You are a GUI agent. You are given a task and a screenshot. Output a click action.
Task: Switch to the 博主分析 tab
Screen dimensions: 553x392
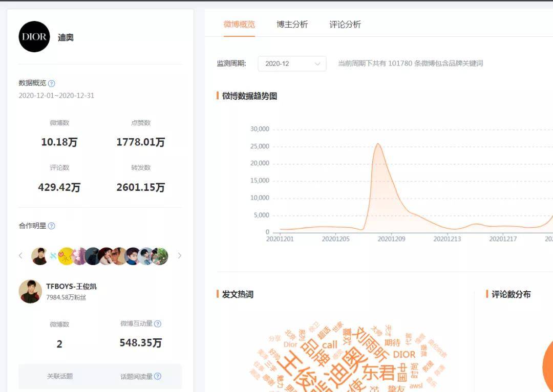click(292, 24)
